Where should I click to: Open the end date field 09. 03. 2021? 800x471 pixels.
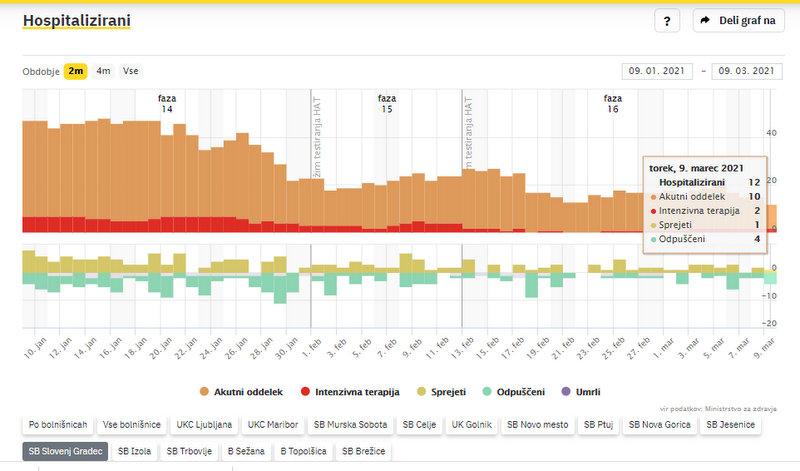tap(743, 71)
